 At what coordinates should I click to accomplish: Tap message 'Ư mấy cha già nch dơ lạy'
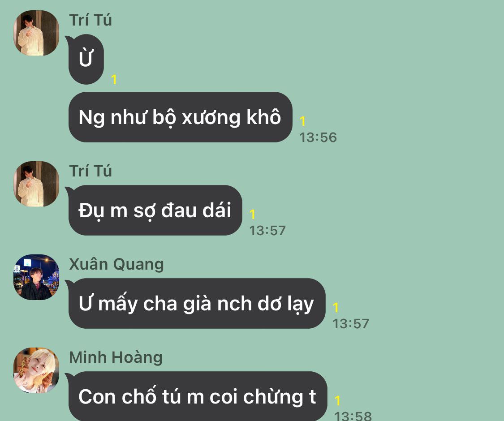(197, 303)
